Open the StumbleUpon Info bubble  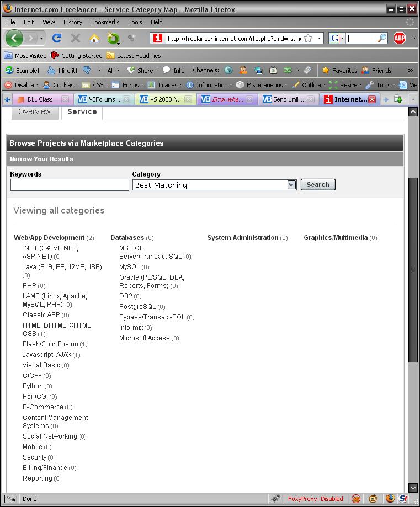(173, 70)
